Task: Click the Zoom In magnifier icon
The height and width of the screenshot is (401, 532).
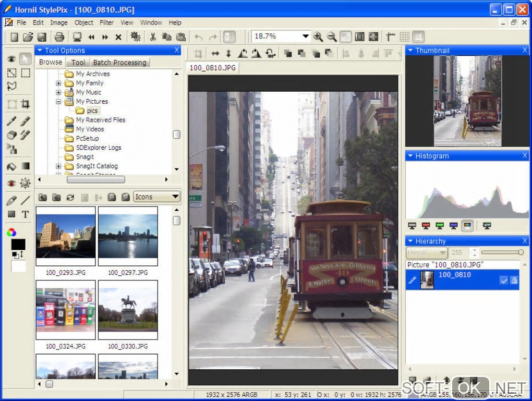Action: pyautogui.click(x=318, y=37)
